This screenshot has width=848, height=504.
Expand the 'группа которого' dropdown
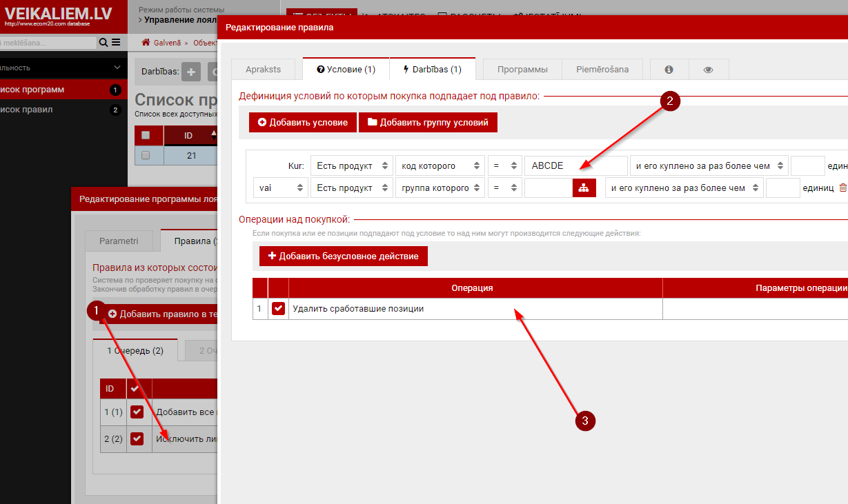tap(440, 188)
